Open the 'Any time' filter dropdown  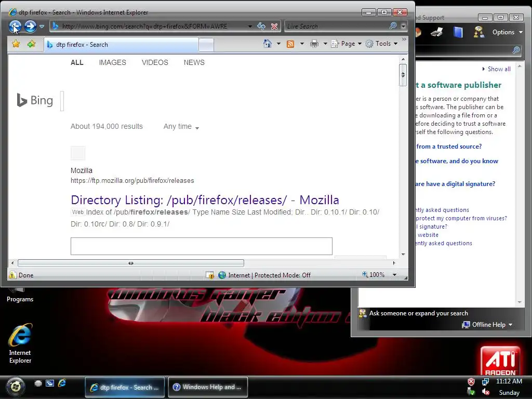181,127
